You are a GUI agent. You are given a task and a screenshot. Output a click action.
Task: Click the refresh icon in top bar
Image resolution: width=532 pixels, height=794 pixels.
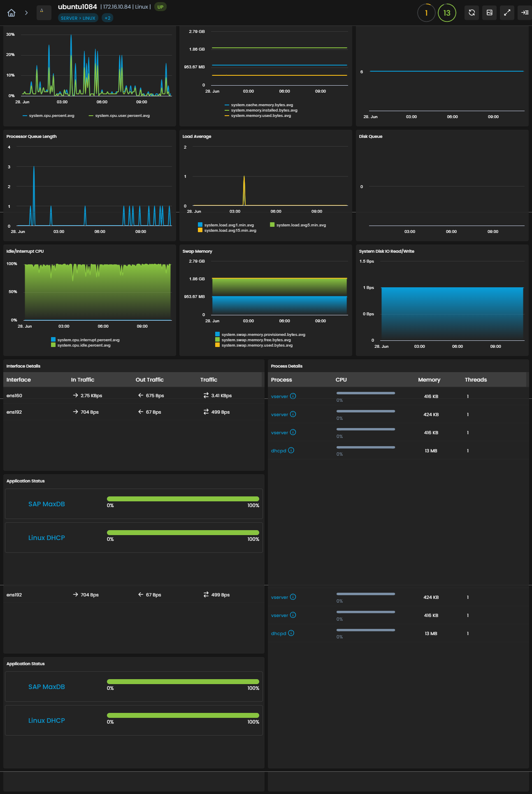[472, 13]
